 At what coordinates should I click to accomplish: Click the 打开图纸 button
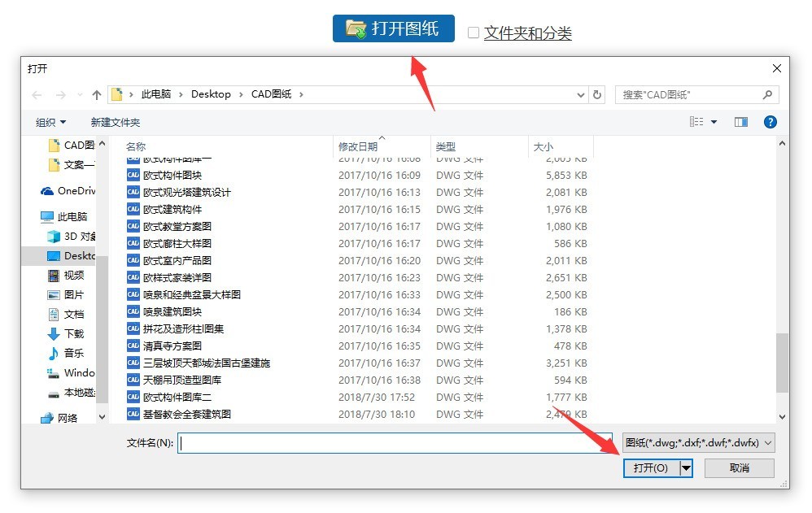pyautogui.click(x=394, y=28)
